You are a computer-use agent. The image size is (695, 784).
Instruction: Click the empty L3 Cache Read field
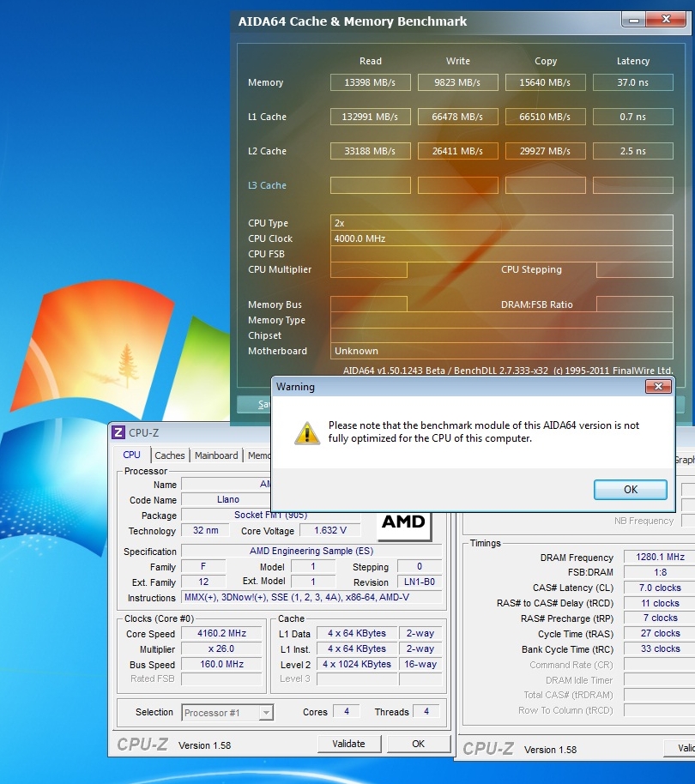370,185
